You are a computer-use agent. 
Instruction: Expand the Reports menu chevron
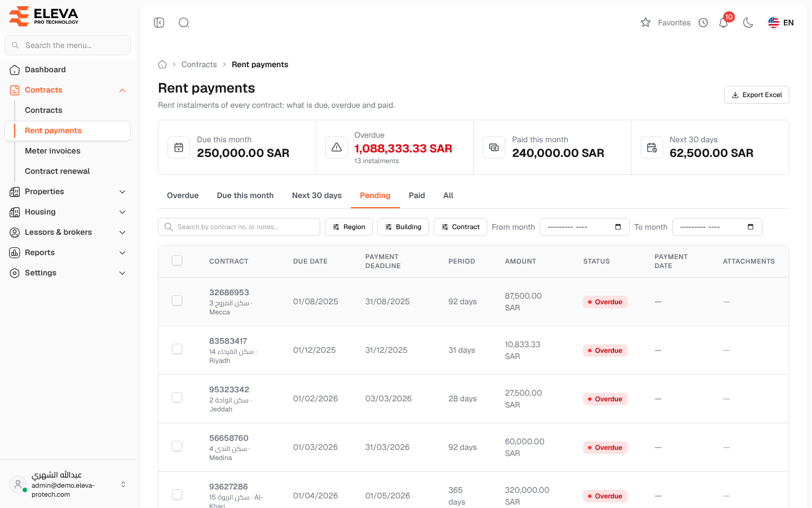[x=122, y=253]
